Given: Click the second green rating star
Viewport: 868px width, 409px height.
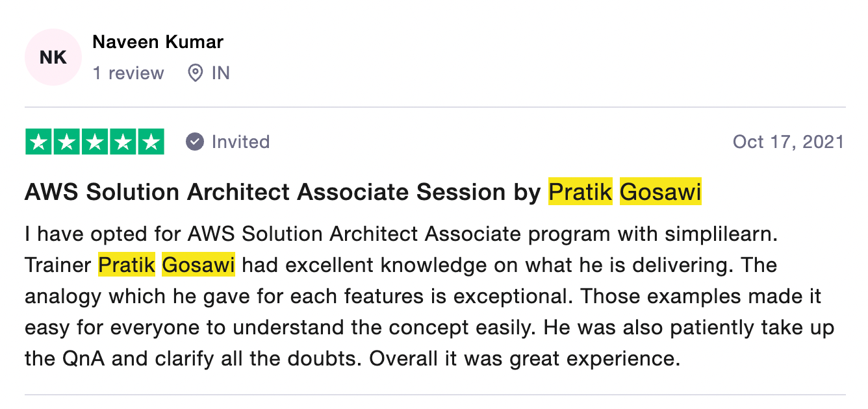Looking at the screenshot, I should [67, 142].
